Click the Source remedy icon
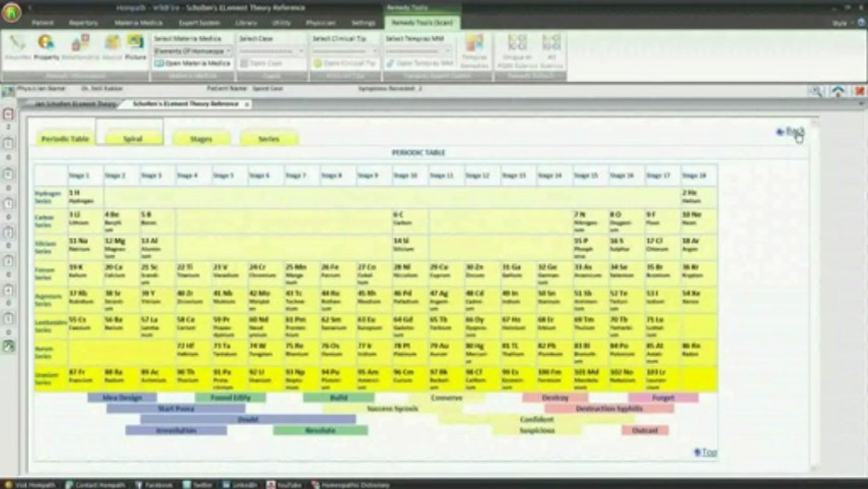The width and height of the screenshot is (868, 489). 111,46
